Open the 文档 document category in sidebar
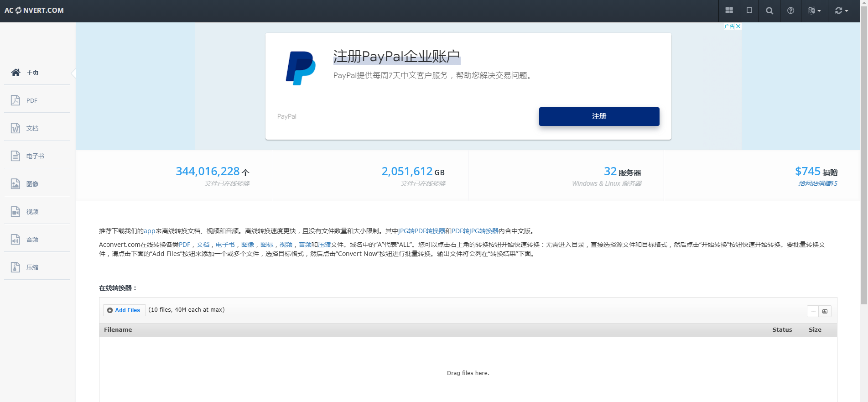868x402 pixels. point(37,128)
